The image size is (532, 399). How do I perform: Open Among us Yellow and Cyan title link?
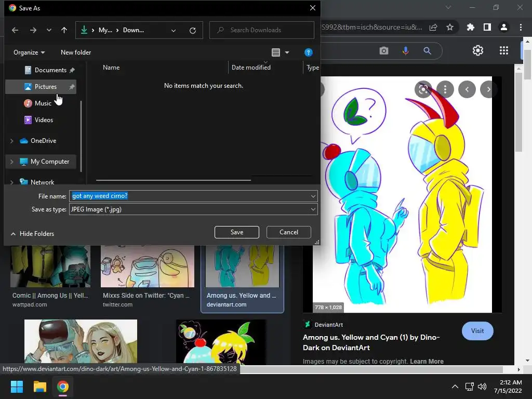click(371, 342)
